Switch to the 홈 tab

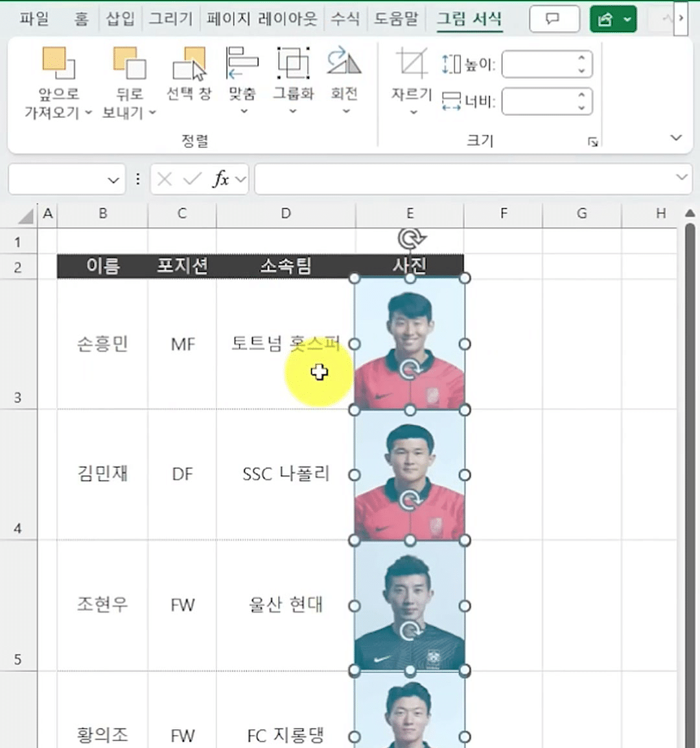coord(82,19)
